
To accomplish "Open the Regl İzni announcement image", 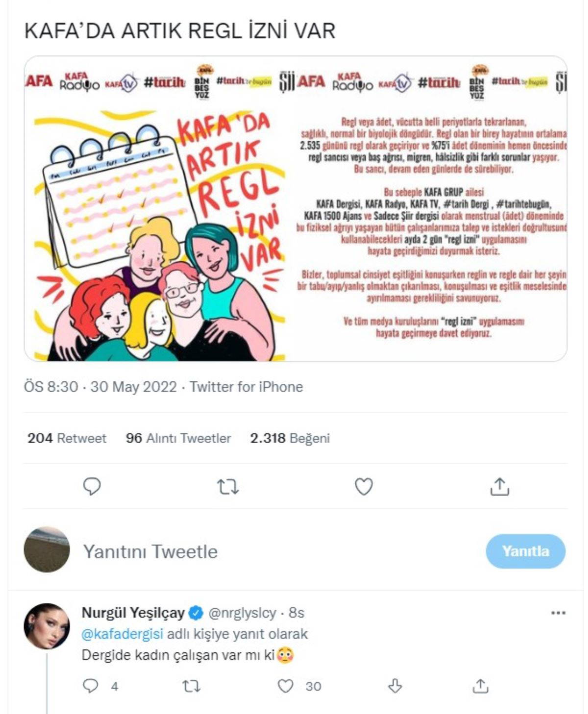I will coord(295,209).
